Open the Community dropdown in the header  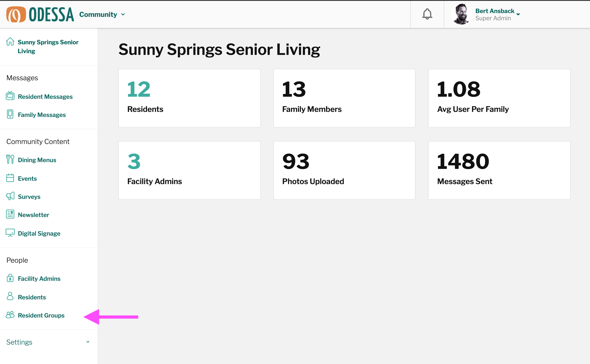tap(102, 14)
